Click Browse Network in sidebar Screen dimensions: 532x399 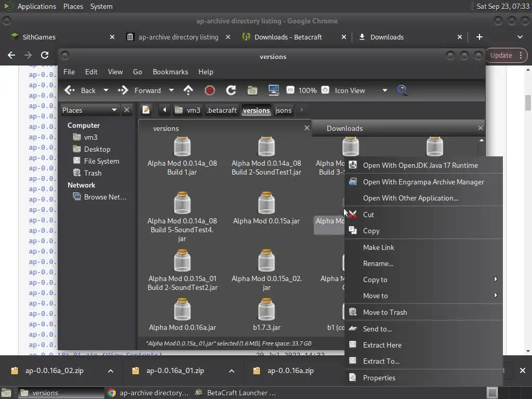coord(105,197)
